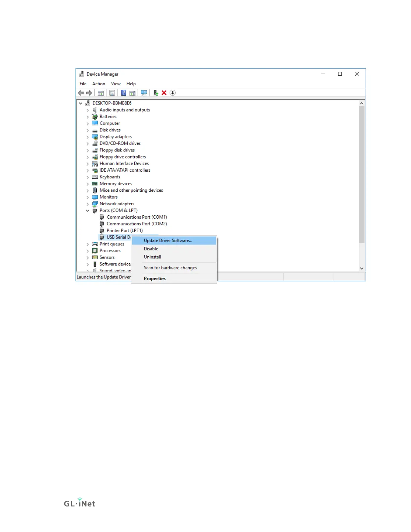Close the Device Manager window
The image size is (411, 532).
[x=357, y=74]
